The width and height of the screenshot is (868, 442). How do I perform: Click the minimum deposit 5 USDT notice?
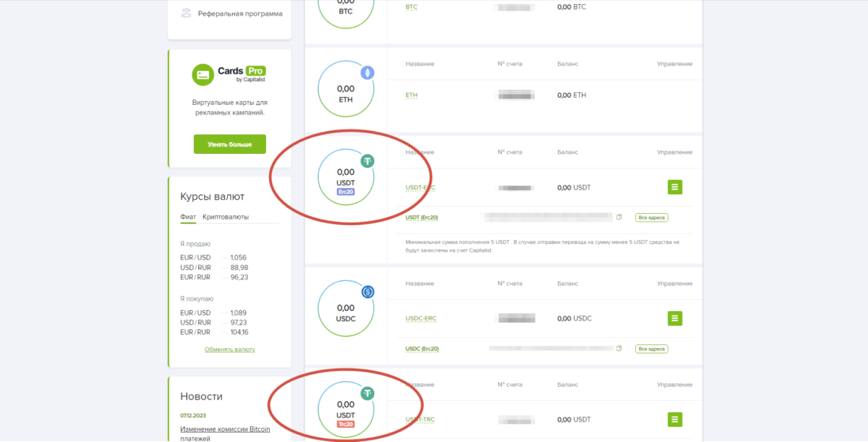[543, 246]
